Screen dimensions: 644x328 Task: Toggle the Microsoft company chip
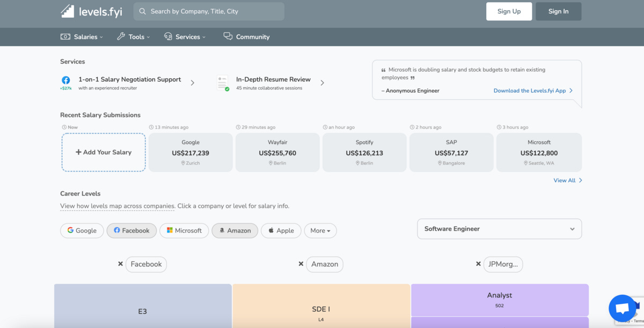point(184,230)
